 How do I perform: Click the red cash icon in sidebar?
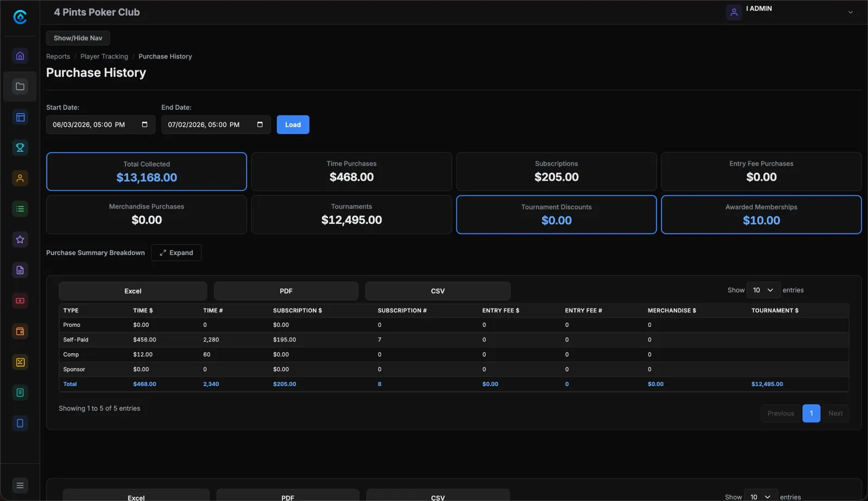click(x=20, y=301)
